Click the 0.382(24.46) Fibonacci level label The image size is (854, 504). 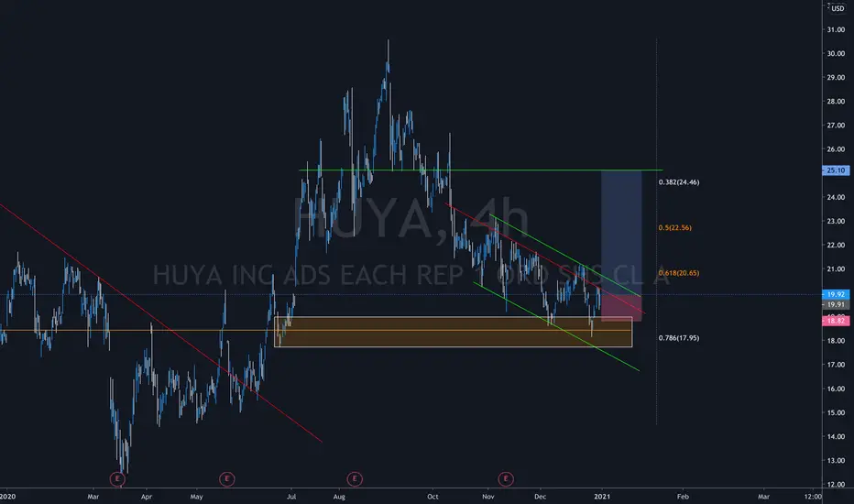pos(679,182)
